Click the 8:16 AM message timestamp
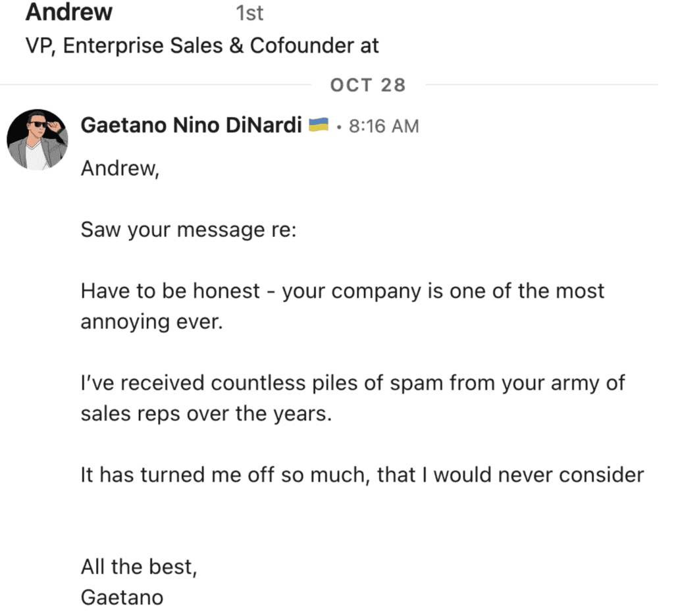This screenshot has width=674, height=616. click(383, 126)
